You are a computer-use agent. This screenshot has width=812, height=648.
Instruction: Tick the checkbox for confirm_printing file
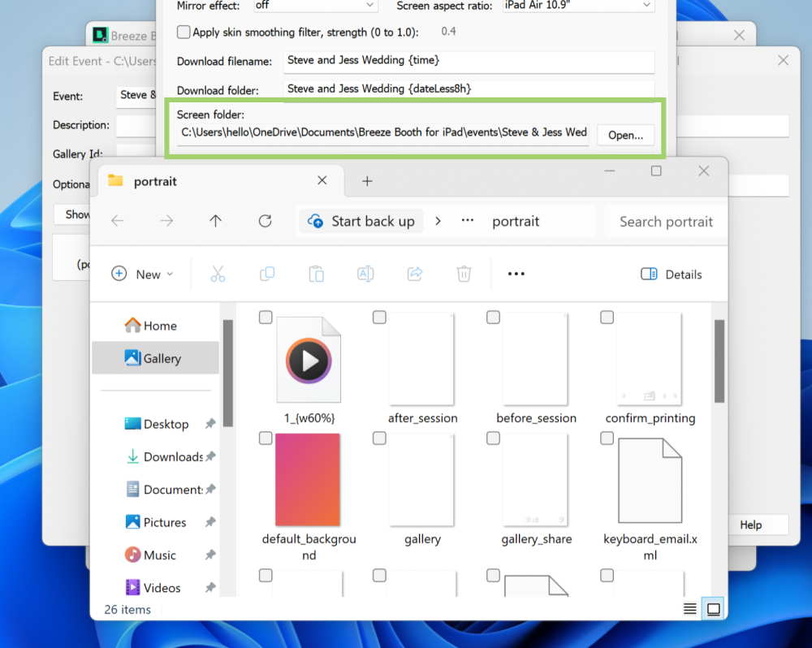tap(607, 317)
